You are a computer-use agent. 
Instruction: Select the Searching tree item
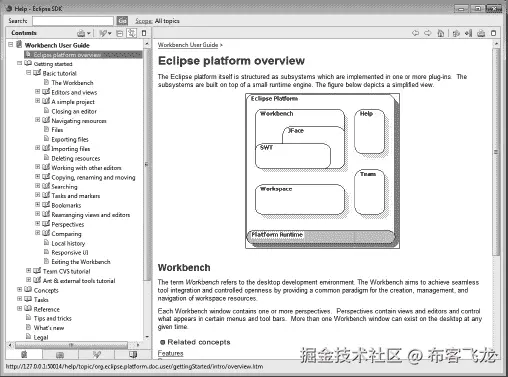tap(64, 187)
